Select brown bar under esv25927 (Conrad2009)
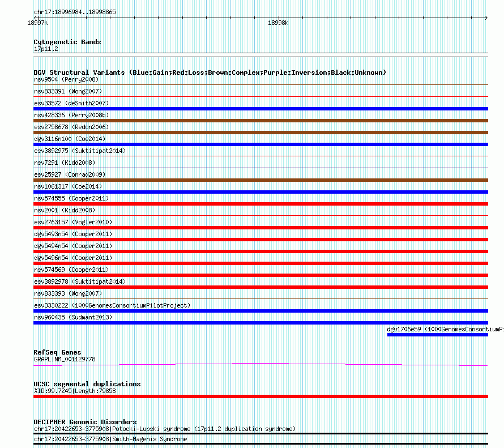 [260, 180]
